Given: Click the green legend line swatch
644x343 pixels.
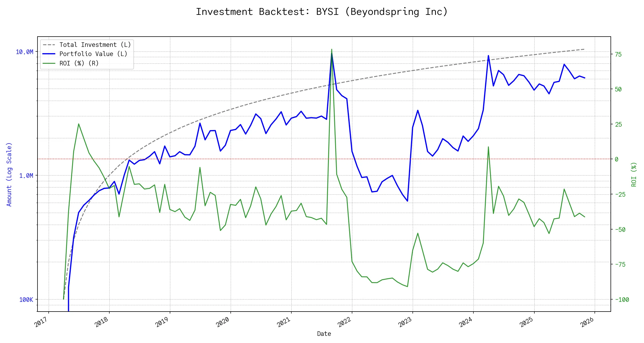Looking at the screenshot, I should pyautogui.click(x=49, y=63).
